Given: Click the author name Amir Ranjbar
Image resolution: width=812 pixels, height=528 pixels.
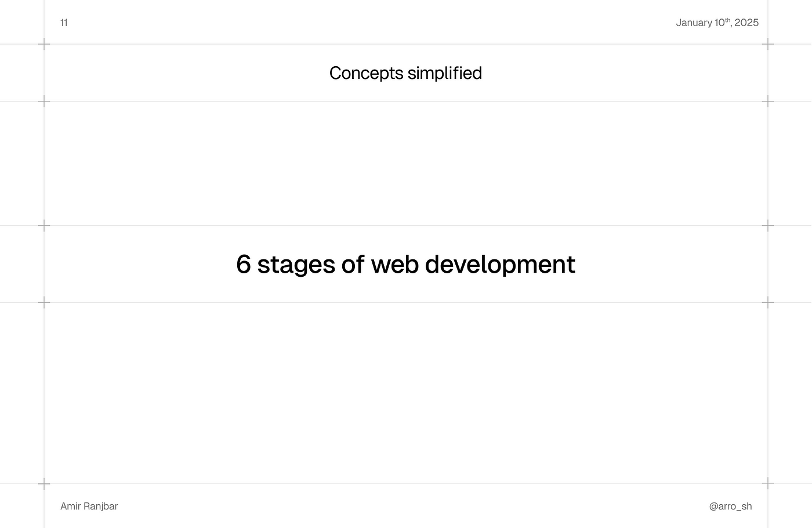Looking at the screenshot, I should tap(89, 506).
